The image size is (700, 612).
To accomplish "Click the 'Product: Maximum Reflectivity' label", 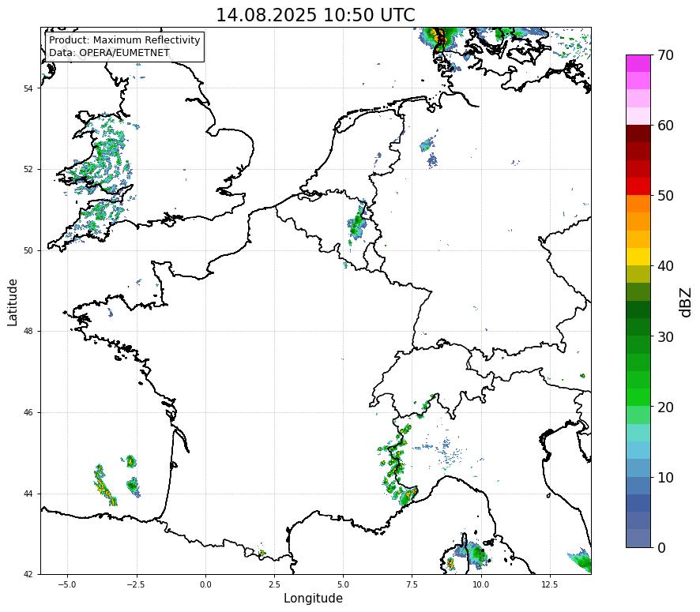I will point(125,40).
